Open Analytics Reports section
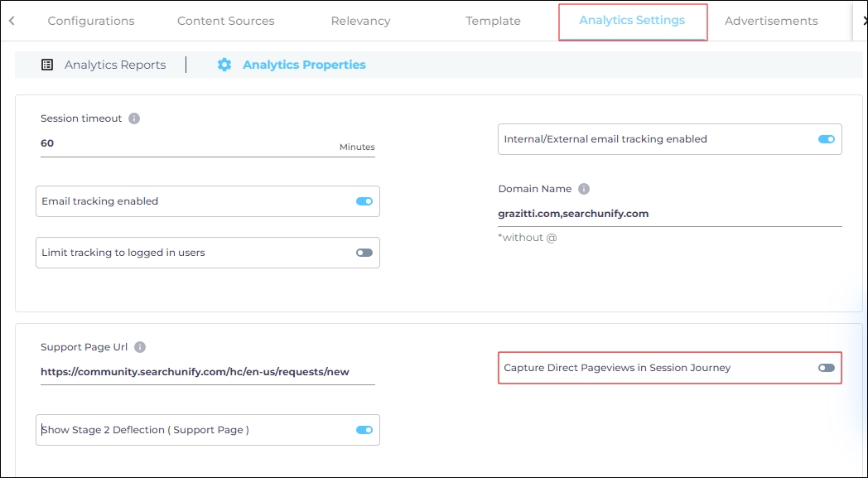The width and height of the screenshot is (868, 478). pyautogui.click(x=114, y=65)
